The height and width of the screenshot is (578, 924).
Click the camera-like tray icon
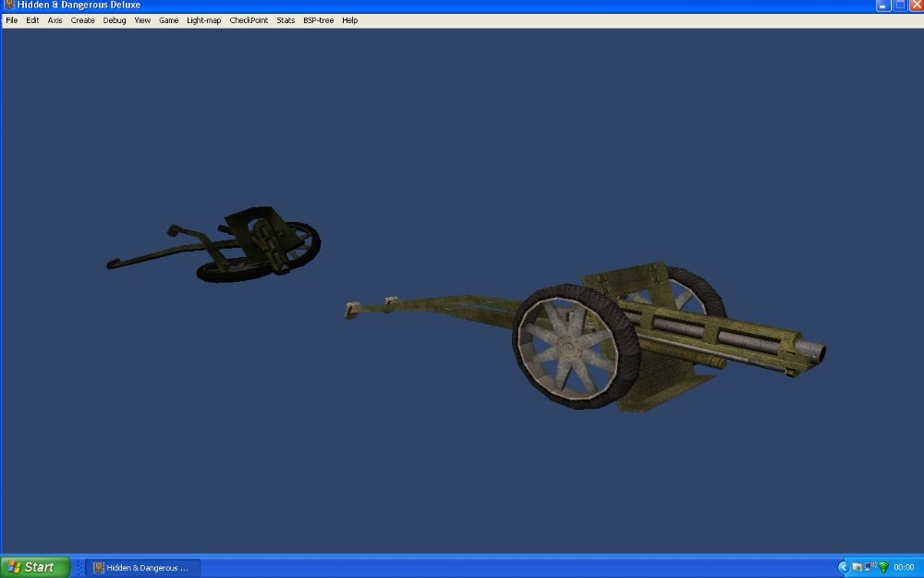tap(857, 568)
